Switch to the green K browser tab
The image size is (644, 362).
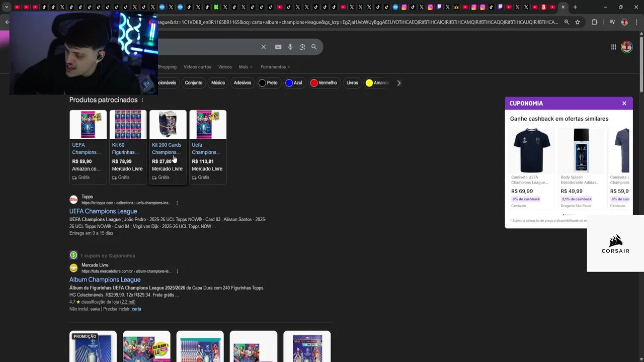click(216, 7)
